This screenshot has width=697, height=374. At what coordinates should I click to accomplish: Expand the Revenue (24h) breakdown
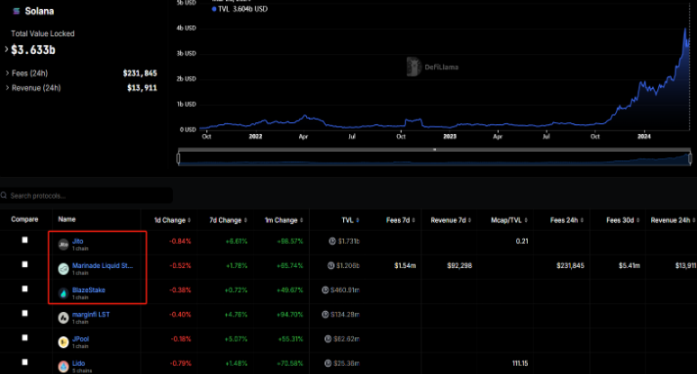tap(7, 88)
